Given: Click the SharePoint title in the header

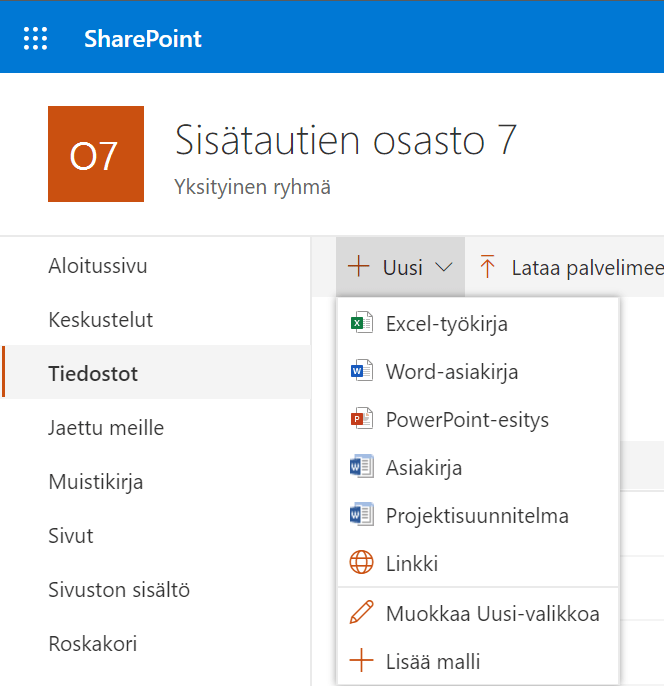Looking at the screenshot, I should tap(143, 39).
